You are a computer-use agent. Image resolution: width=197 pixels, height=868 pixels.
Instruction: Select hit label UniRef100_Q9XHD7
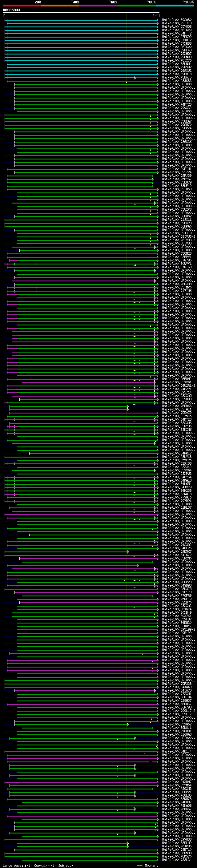point(177,54)
